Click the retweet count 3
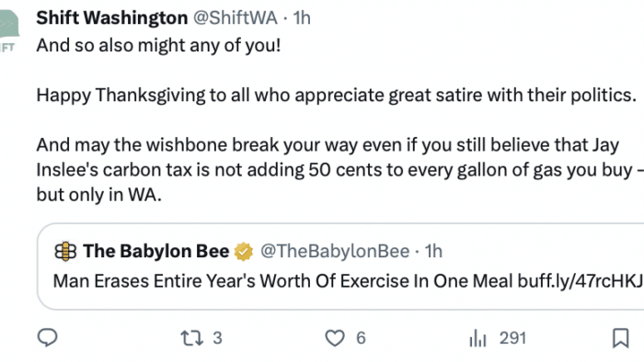 point(217,338)
